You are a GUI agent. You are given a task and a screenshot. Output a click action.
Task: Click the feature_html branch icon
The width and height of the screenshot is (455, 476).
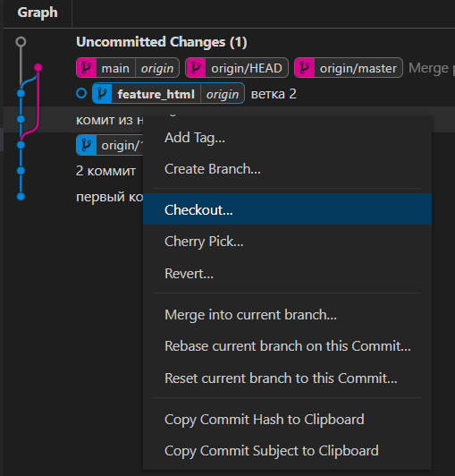tap(102, 93)
